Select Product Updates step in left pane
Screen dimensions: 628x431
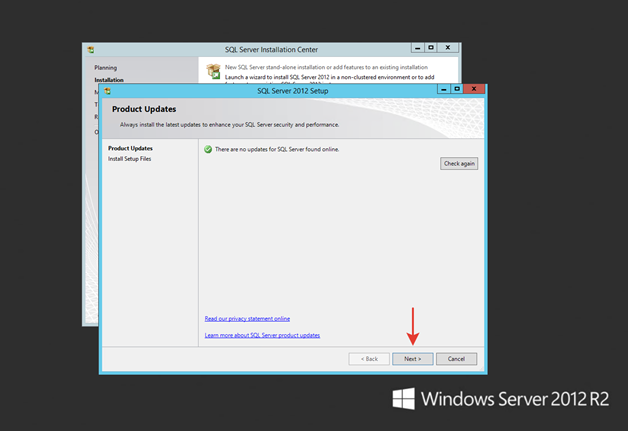coord(130,148)
